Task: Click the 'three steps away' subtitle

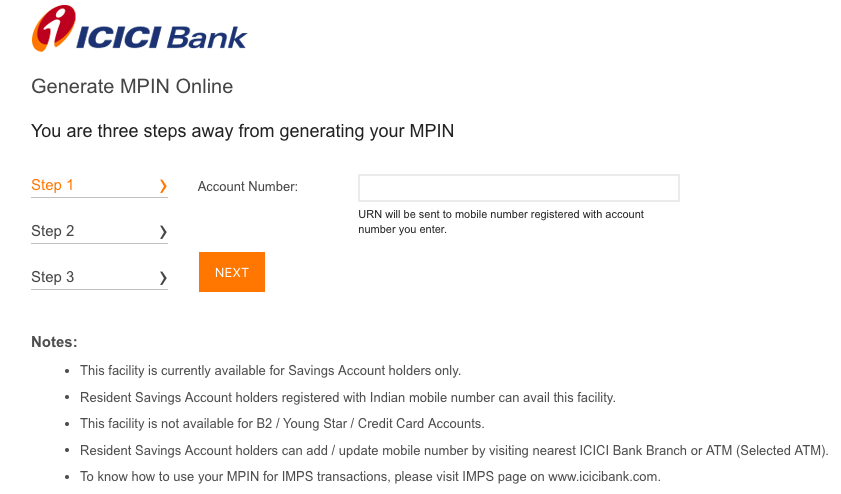Action: pos(243,131)
